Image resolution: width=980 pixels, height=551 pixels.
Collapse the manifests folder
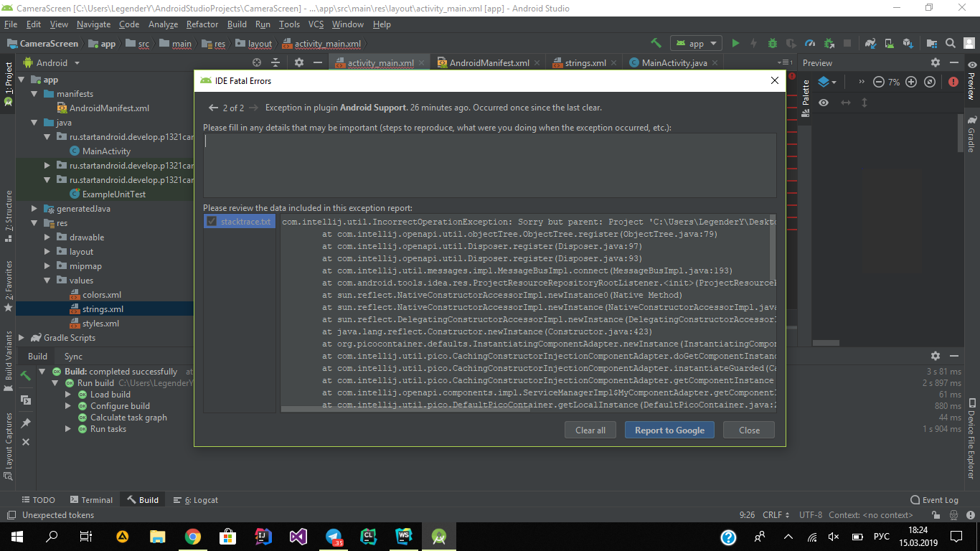pyautogui.click(x=34, y=94)
